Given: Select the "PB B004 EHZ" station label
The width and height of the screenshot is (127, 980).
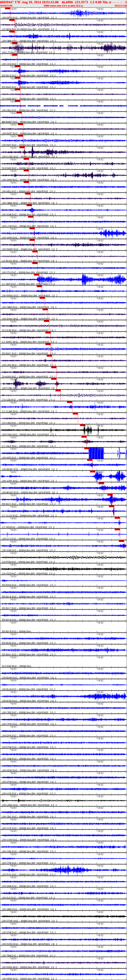Looking at the screenshot, I should click(x=9, y=585).
